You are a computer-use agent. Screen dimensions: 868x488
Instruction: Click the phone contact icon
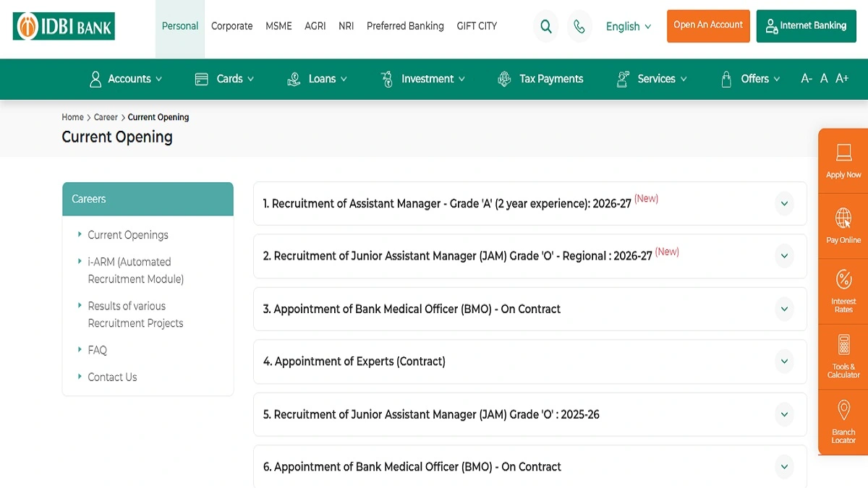(579, 26)
